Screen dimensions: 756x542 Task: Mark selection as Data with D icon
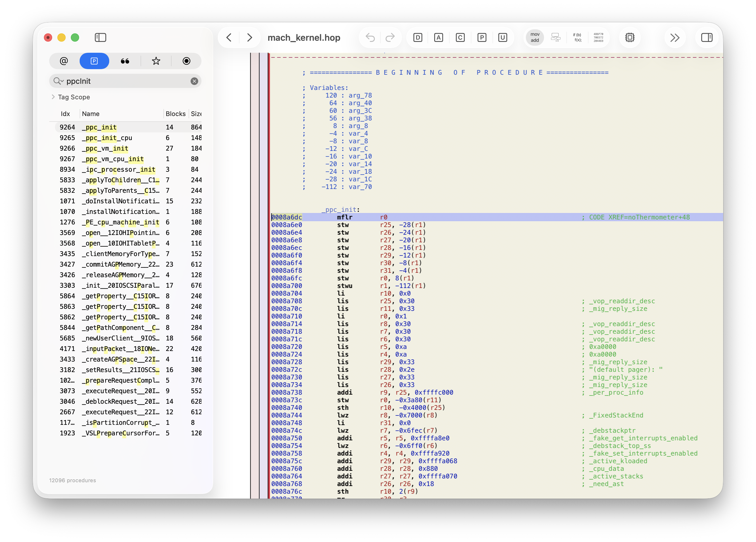(x=418, y=38)
